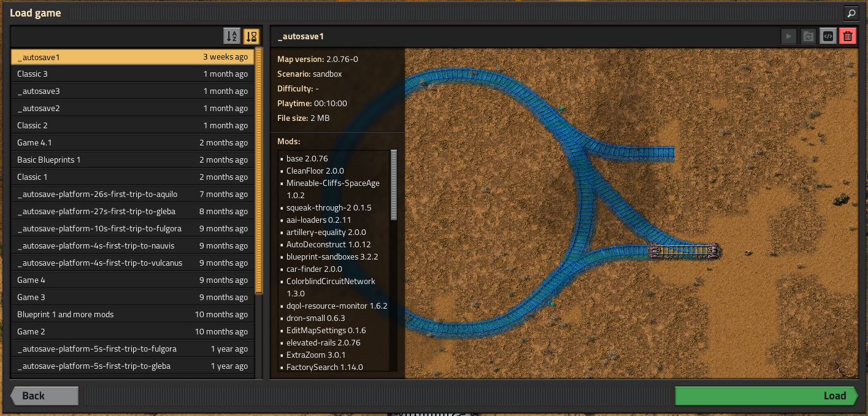The image size is (868, 416).
Task: Click the grayed-out play replay icon
Action: point(788,36)
